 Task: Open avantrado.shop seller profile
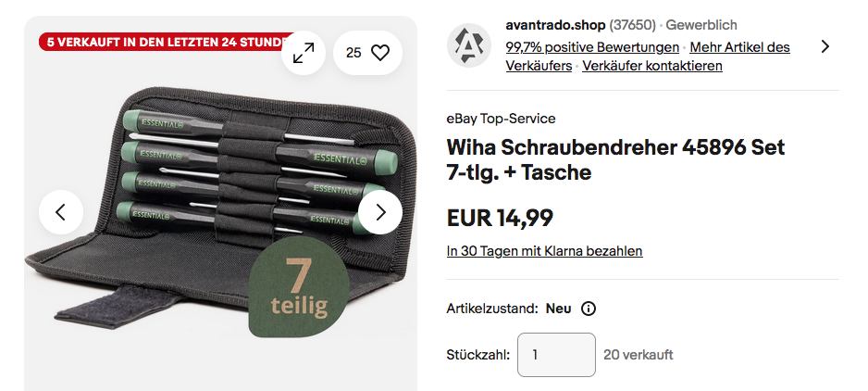pos(555,25)
